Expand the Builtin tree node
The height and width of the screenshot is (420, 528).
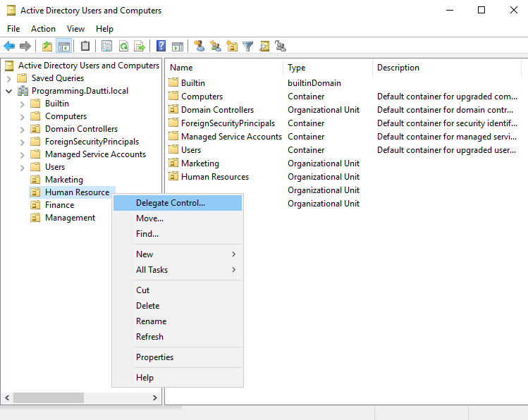[23, 104]
